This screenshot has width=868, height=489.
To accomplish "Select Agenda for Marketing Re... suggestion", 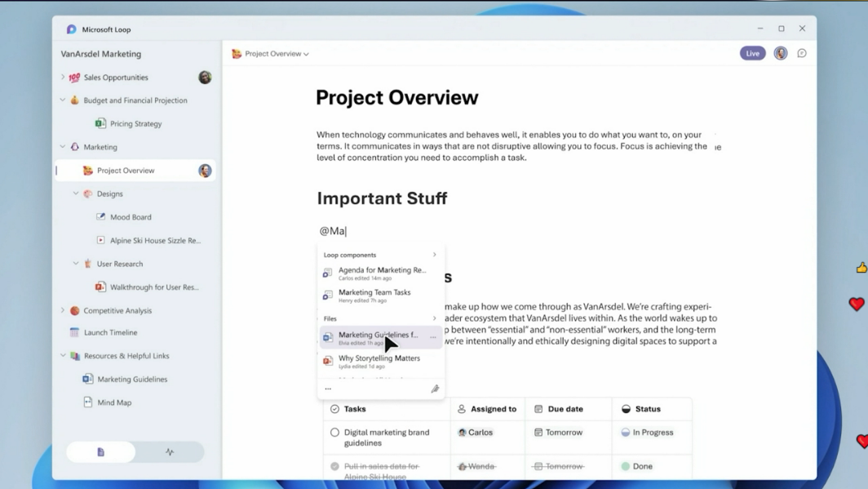I will click(x=381, y=273).
